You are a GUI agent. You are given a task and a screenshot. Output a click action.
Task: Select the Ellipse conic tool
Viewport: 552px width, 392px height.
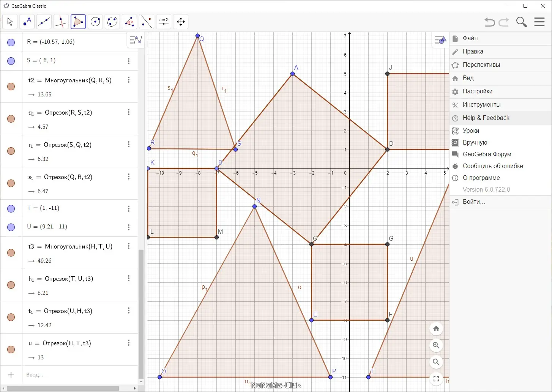[x=112, y=22]
